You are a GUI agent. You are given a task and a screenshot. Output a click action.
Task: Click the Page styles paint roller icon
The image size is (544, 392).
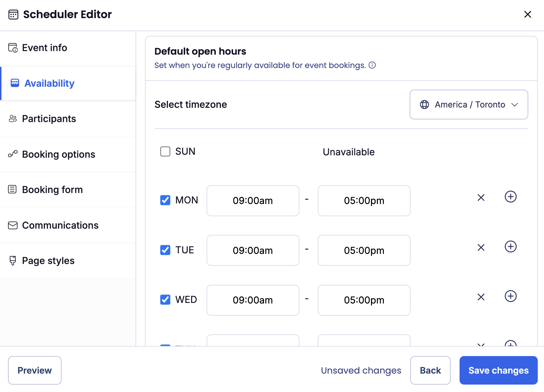pos(12,260)
